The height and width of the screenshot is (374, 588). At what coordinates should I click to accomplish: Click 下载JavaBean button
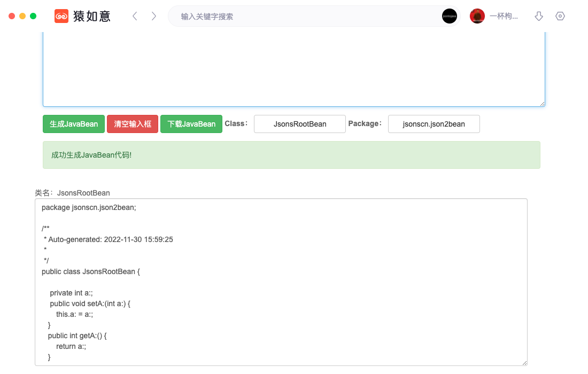pyautogui.click(x=191, y=124)
